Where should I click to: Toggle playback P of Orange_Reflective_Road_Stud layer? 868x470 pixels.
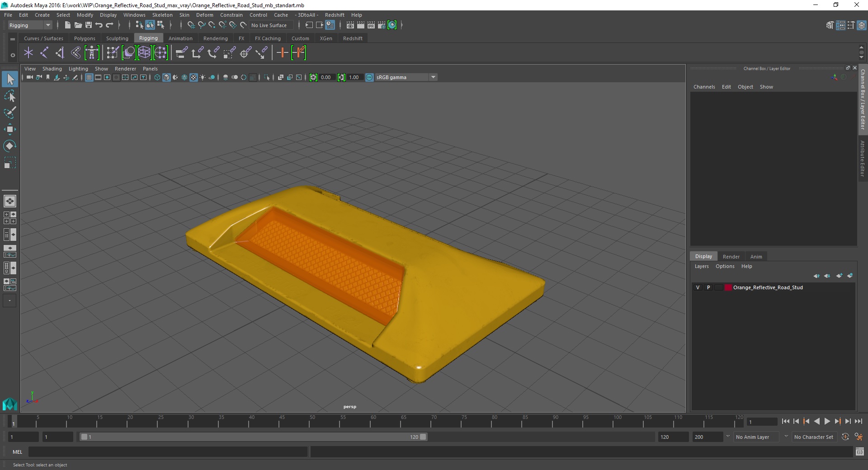(708, 287)
